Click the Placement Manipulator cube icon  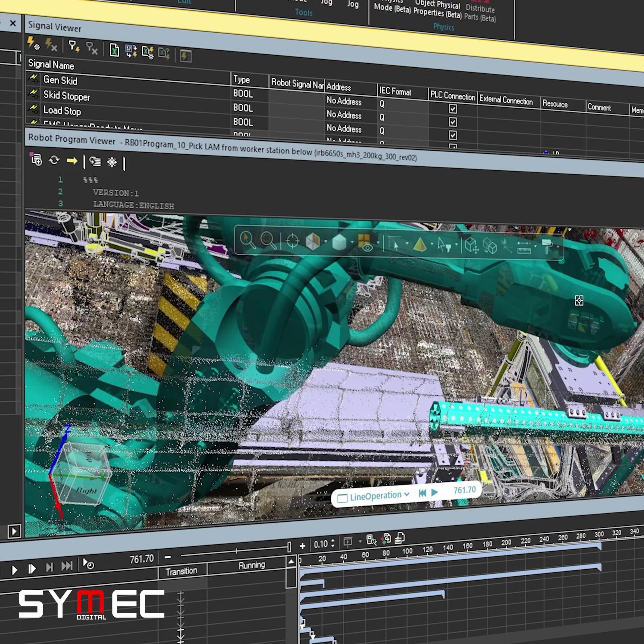(472, 245)
